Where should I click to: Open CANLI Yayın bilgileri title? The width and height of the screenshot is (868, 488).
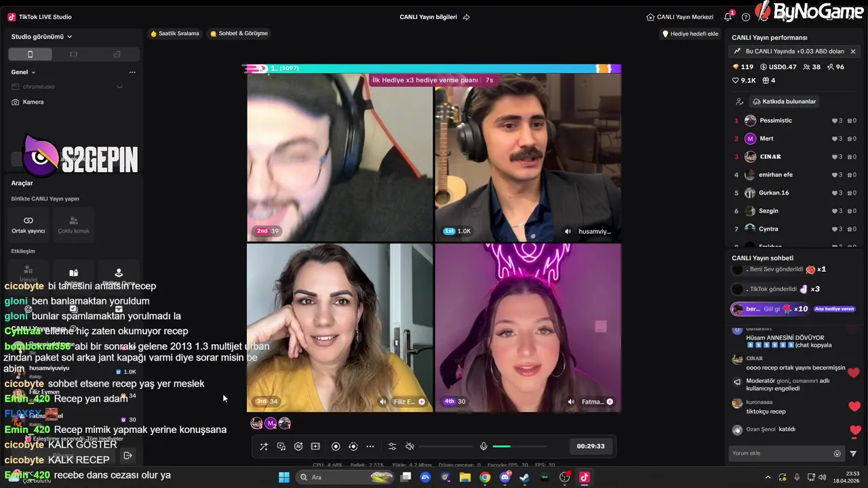pyautogui.click(x=428, y=17)
